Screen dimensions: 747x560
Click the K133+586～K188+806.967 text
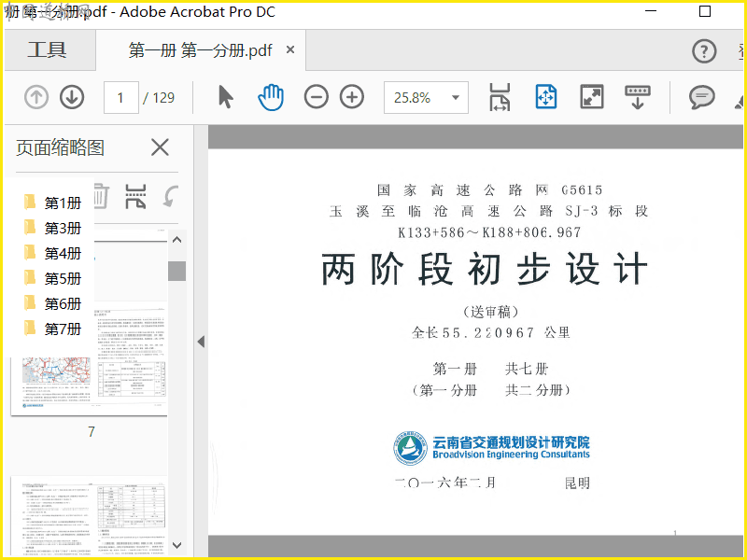pyautogui.click(x=489, y=232)
